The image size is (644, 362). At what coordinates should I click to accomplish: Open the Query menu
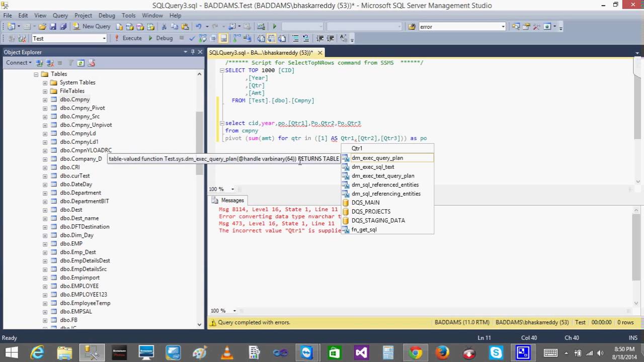point(60,16)
